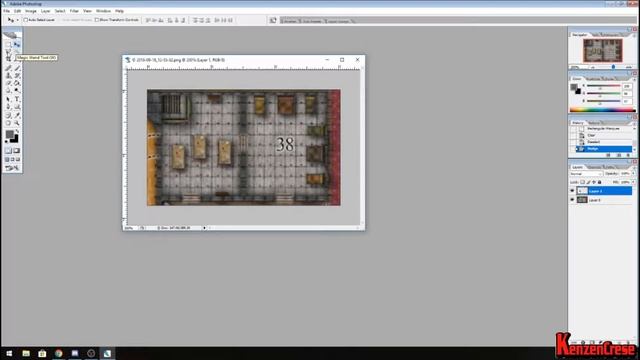Open the File menu
Image resolution: width=640 pixels, height=360 pixels.
coord(6,11)
